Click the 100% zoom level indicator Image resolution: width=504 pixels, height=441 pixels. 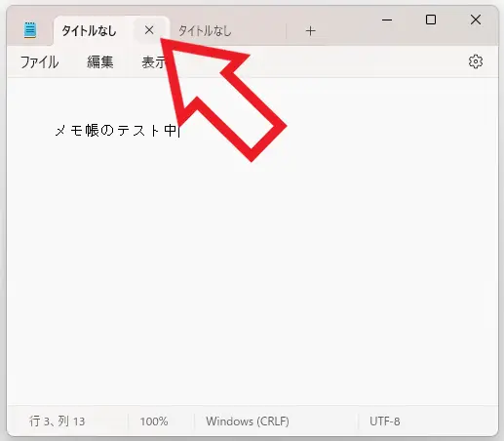click(154, 421)
